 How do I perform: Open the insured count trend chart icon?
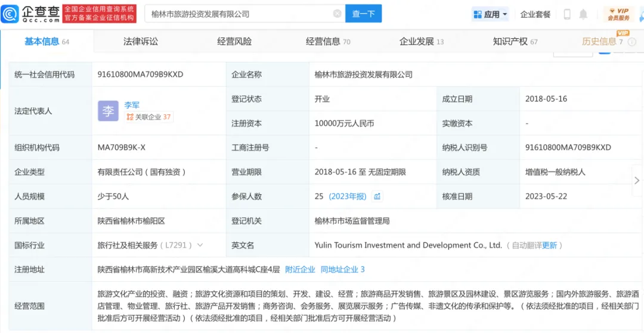377,197
